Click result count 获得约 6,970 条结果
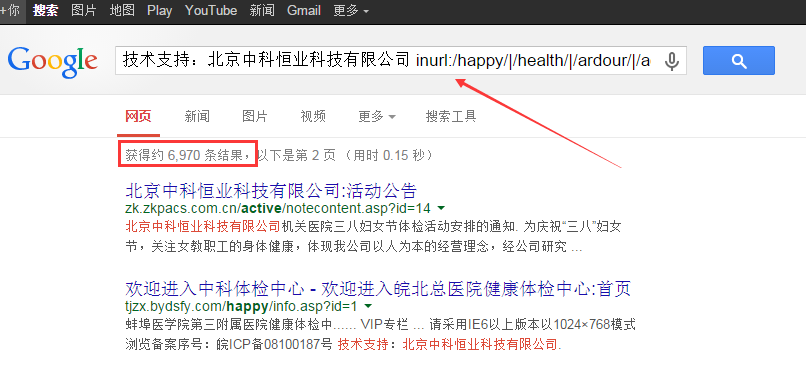 click(x=188, y=154)
